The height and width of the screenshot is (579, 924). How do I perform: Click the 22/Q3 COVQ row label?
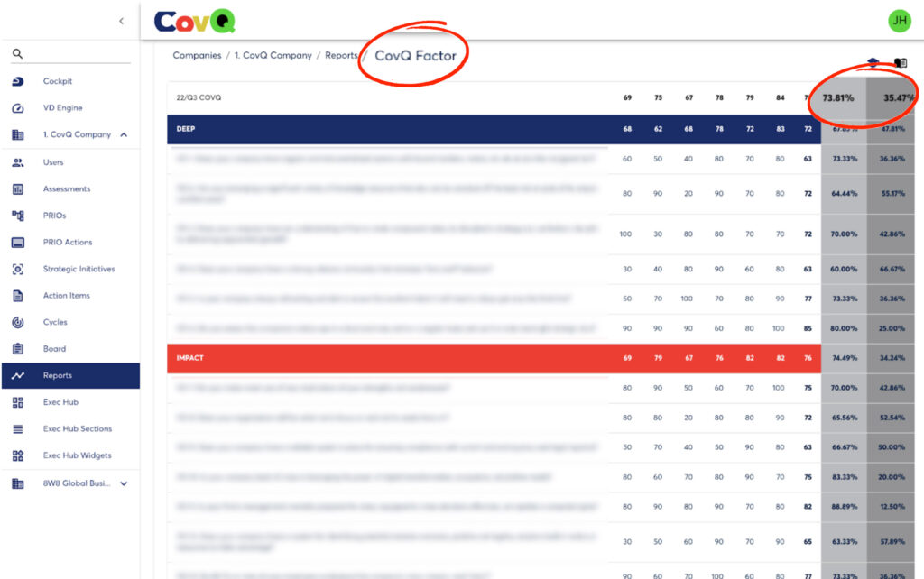point(199,97)
